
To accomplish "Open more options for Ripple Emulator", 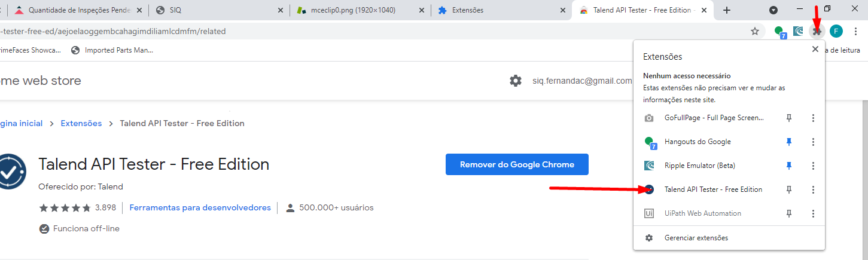I will 813,166.
